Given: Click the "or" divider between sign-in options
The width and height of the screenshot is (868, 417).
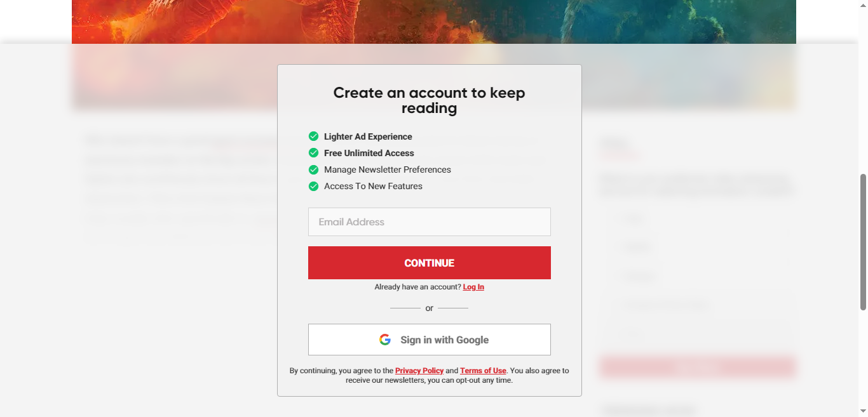Looking at the screenshot, I should 429,308.
